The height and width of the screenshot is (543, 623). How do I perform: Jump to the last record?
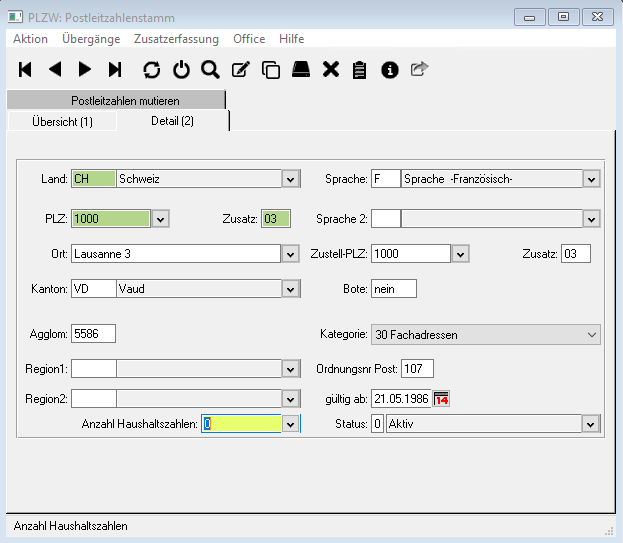[115, 69]
